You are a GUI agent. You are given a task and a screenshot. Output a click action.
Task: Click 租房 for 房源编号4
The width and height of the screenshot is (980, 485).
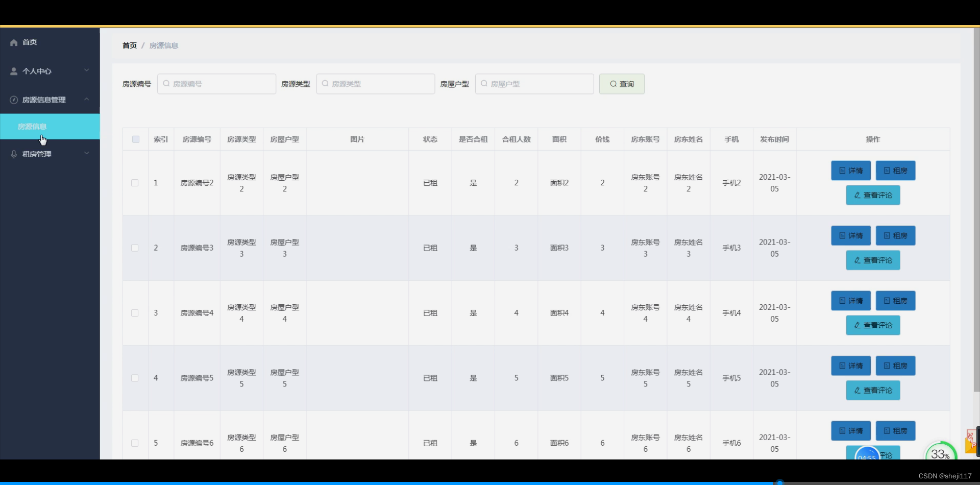(x=895, y=301)
